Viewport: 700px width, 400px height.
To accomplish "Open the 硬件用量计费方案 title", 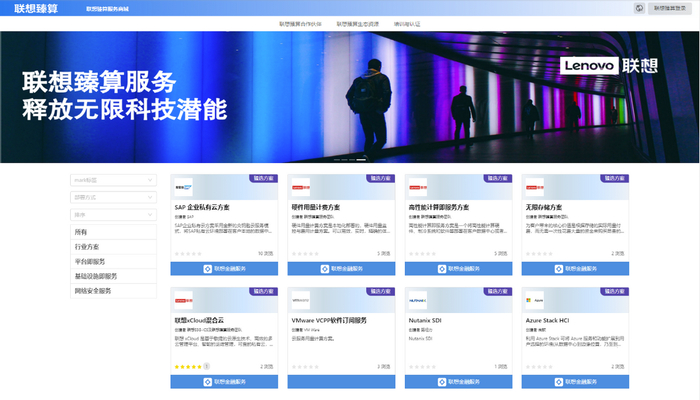I will tap(316, 207).
